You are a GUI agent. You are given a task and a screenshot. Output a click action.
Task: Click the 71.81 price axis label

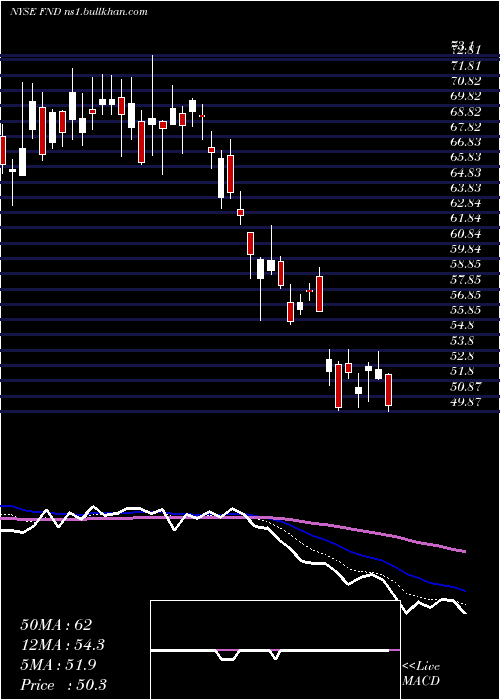pos(466,66)
